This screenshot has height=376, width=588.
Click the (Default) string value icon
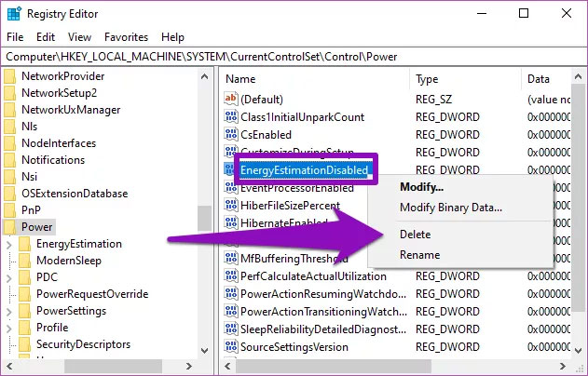[231, 99]
